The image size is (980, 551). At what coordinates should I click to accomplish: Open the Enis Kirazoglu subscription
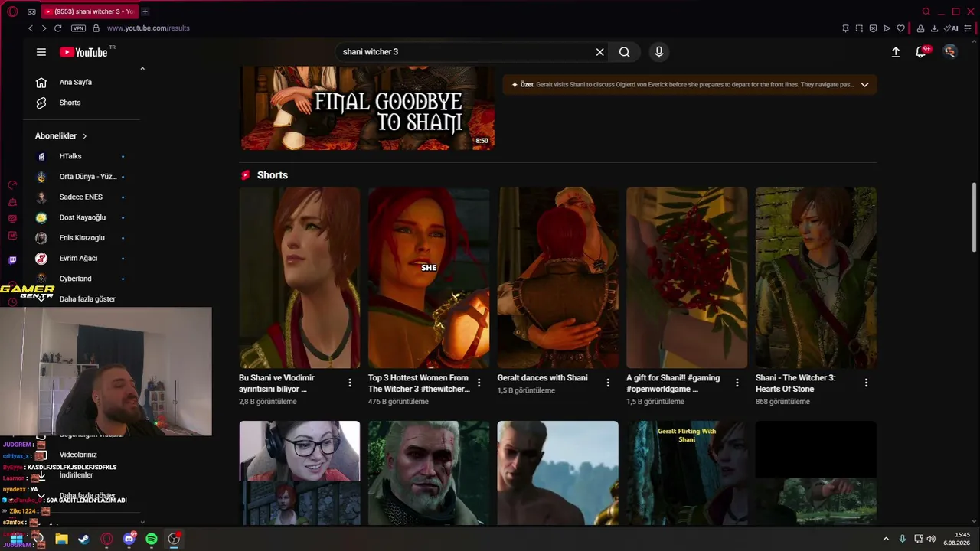click(x=82, y=238)
